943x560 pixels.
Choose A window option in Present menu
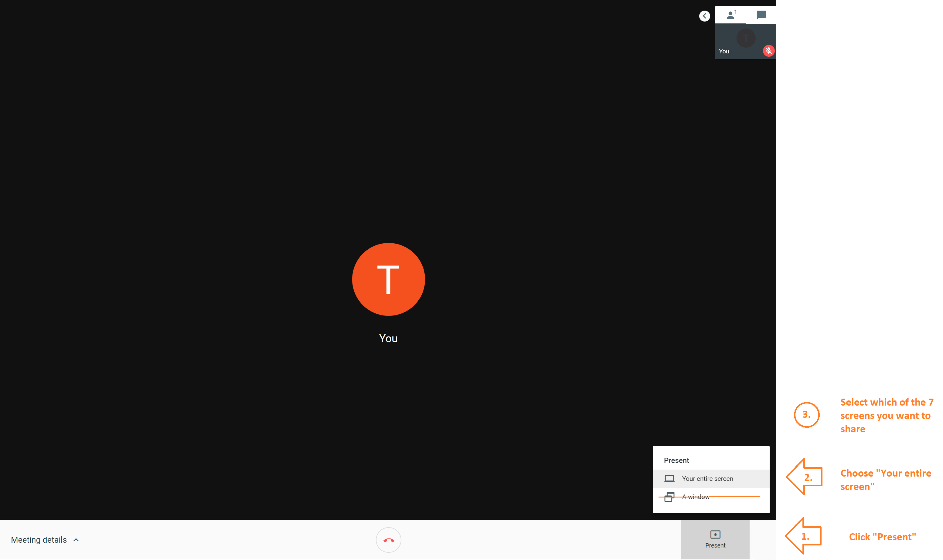pyautogui.click(x=711, y=497)
